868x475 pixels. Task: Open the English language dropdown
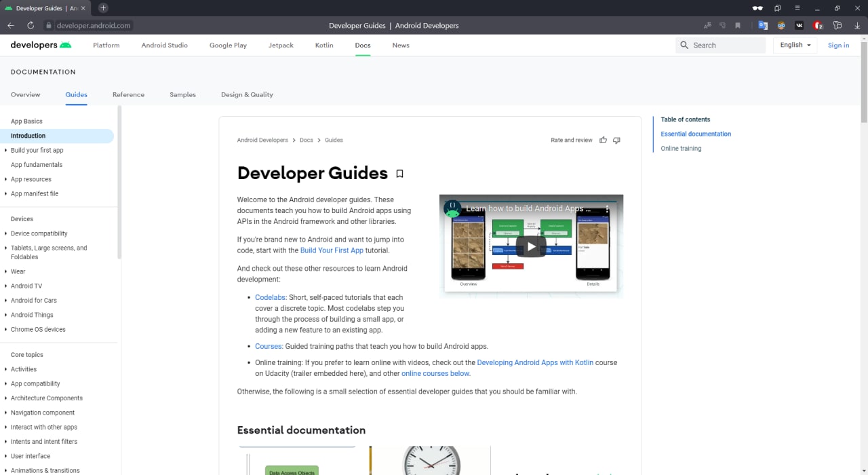(795, 45)
